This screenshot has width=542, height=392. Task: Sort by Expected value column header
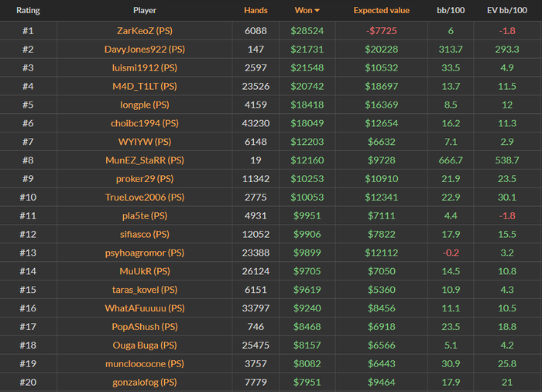(x=380, y=12)
